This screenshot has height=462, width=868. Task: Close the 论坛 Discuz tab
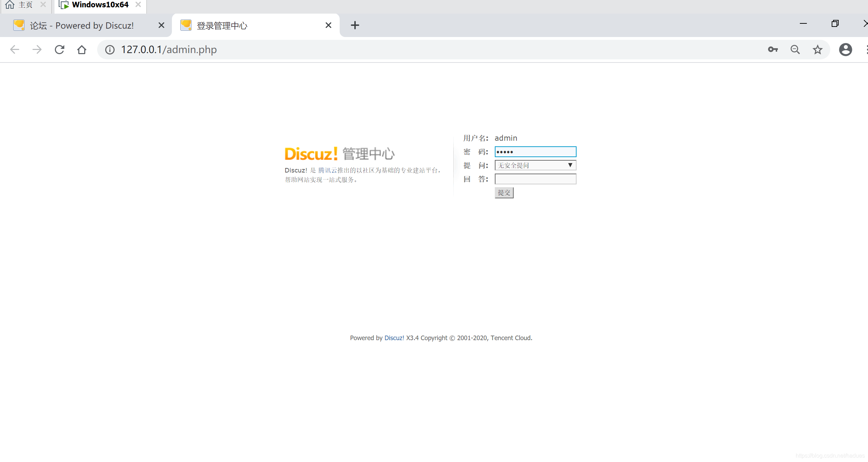(161, 25)
